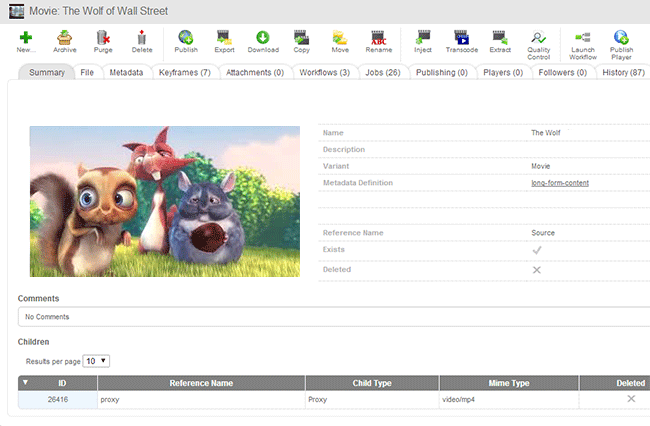Click the Purge toolbar icon
The image size is (650, 426).
[x=103, y=40]
